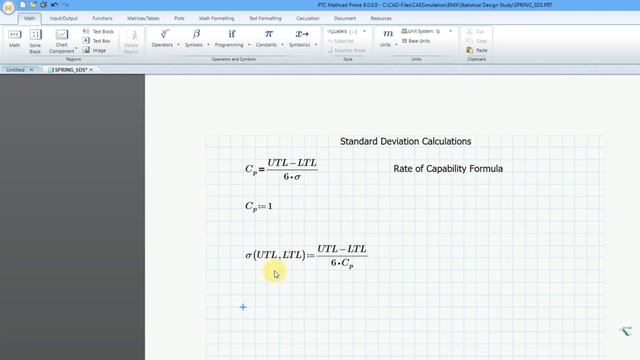This screenshot has width=640, height=360.
Task: Expand the Programming dropdown arrow
Action: click(249, 45)
